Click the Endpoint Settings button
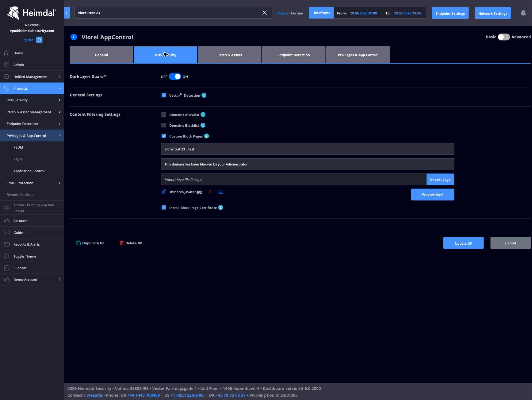 [450, 13]
